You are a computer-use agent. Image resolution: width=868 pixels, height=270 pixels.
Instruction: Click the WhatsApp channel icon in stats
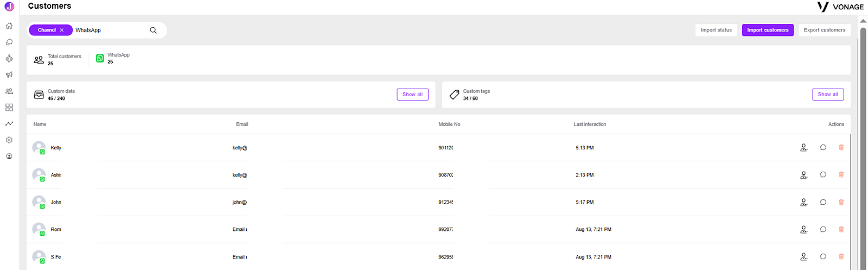100,58
